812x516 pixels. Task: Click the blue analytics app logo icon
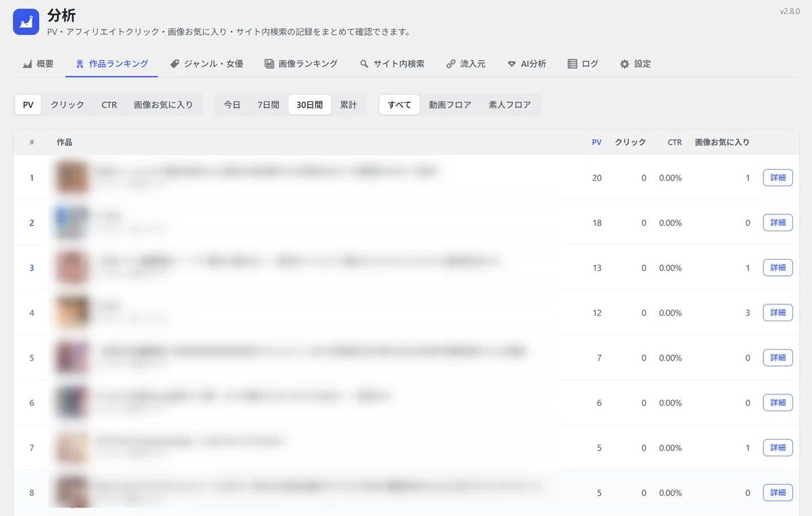pos(26,22)
